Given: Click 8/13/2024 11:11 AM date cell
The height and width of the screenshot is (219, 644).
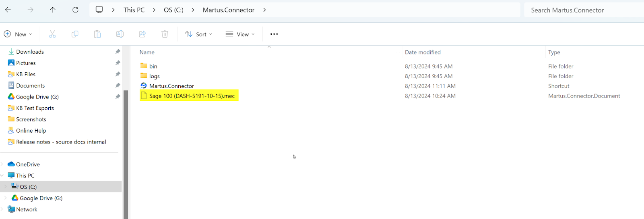Looking at the screenshot, I should [x=430, y=86].
